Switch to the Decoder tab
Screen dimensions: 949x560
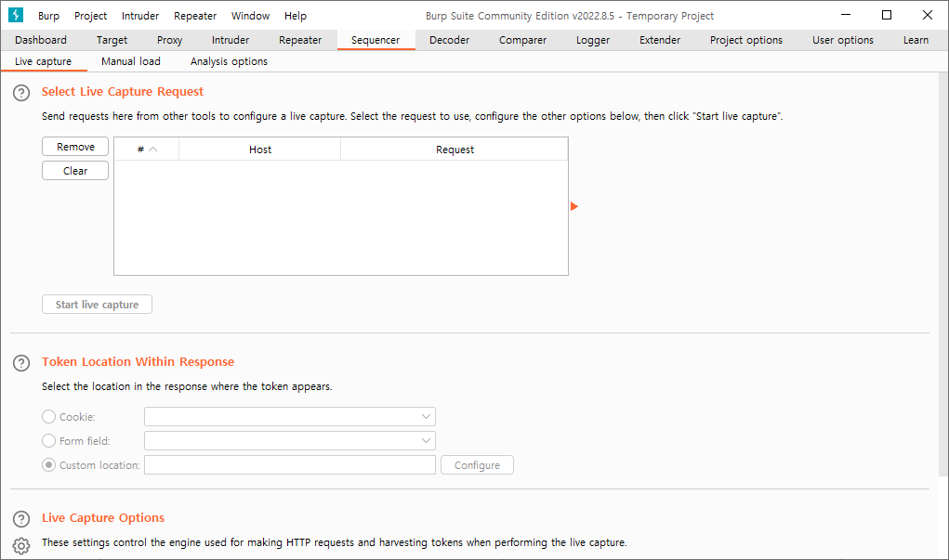click(x=450, y=40)
